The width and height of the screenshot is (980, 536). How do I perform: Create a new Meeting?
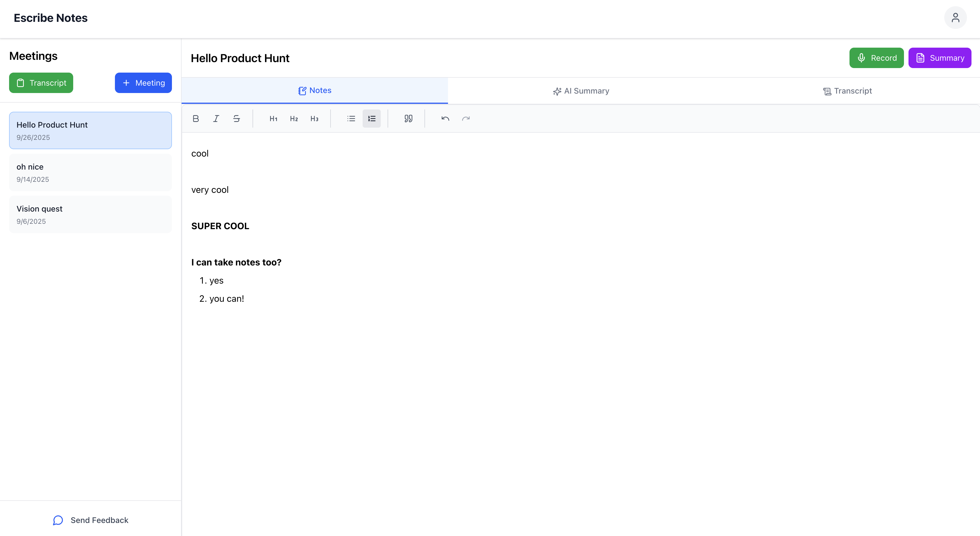point(143,83)
